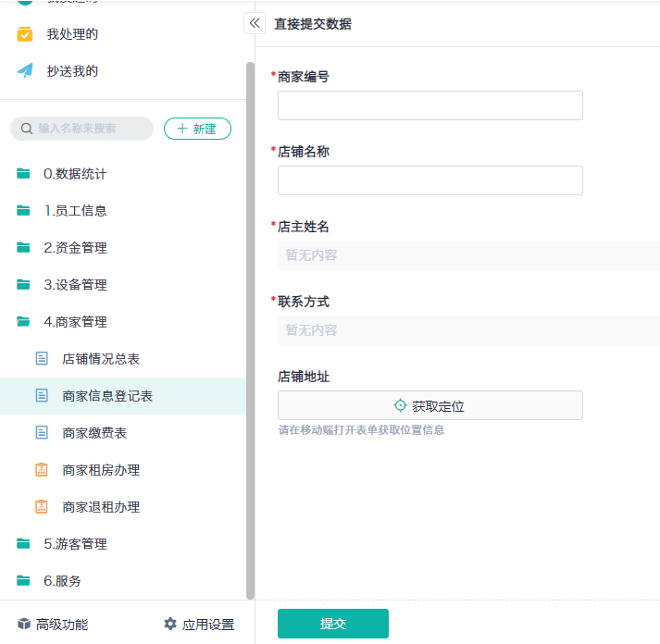Expand the 0.数据统计 folder
660x644 pixels.
(74, 174)
